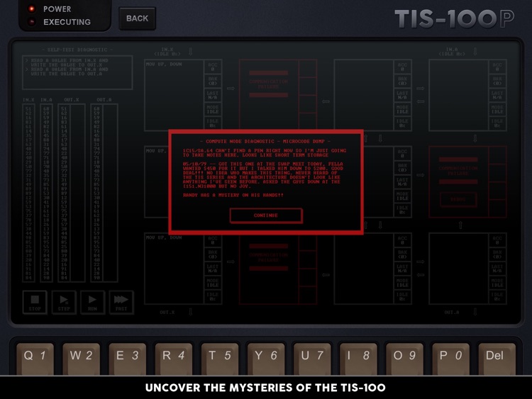Tap the R 4 key

[173, 359]
